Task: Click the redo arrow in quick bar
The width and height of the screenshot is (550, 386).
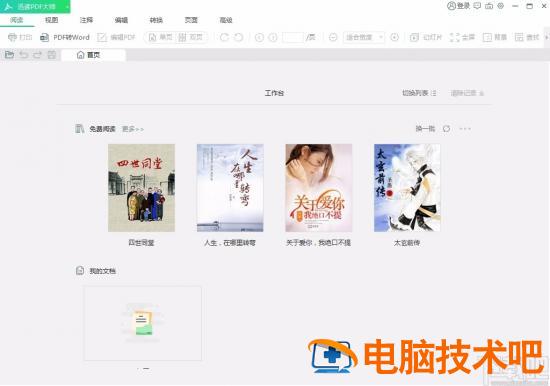Action: [x=38, y=55]
